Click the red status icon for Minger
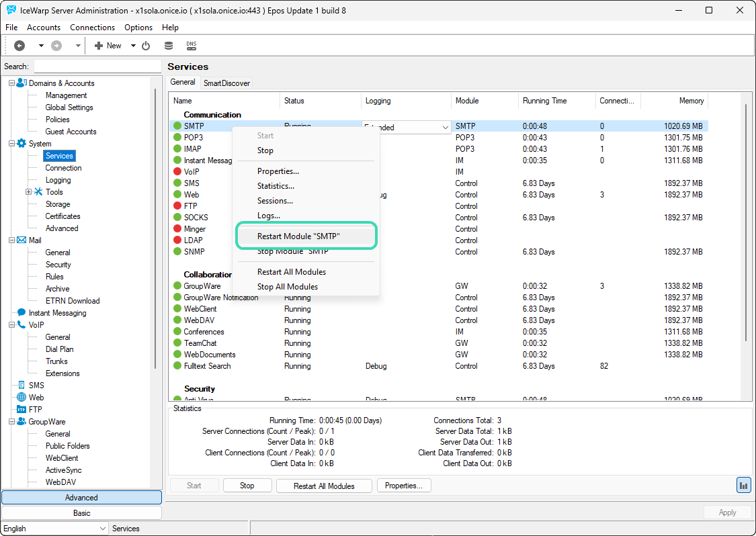This screenshot has width=756, height=536. coord(177,229)
